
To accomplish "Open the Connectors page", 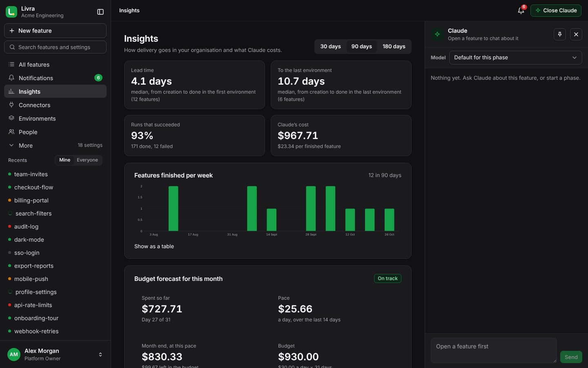I will click(x=55, y=105).
